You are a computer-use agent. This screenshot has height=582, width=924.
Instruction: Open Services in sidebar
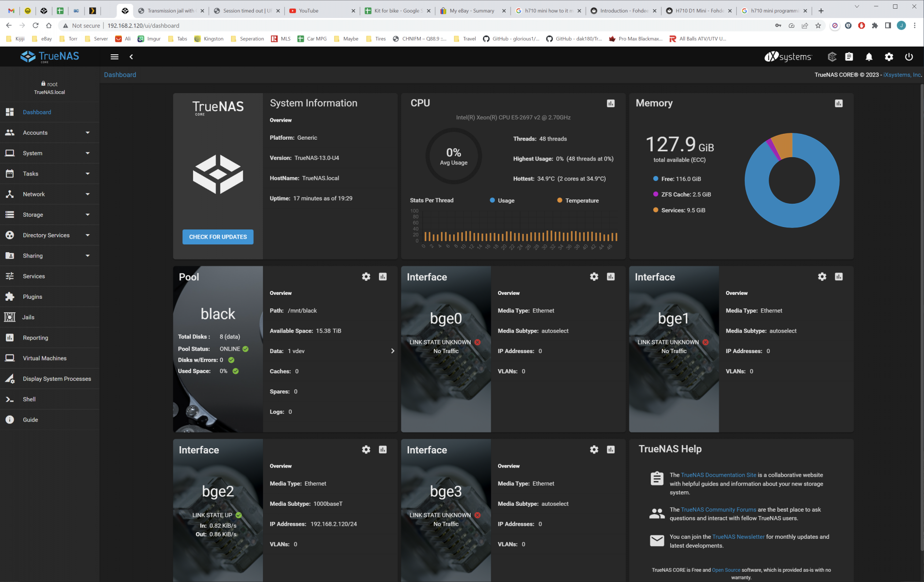(49, 276)
